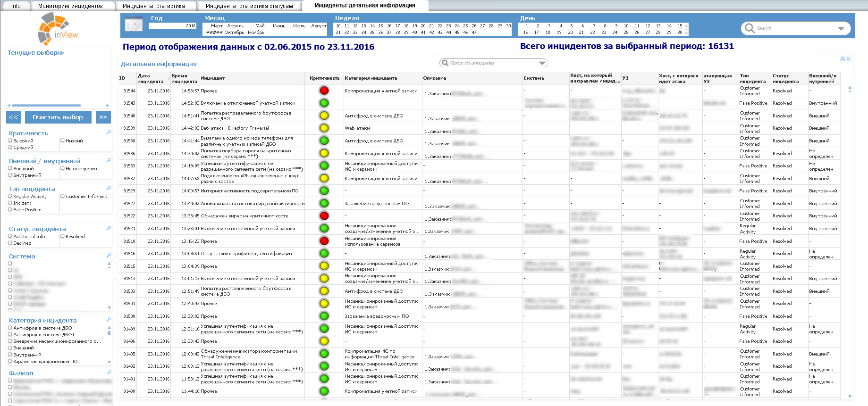Check the Высокий criticality checkbox
Image resolution: width=868 pixels, height=406 pixels.
point(10,141)
